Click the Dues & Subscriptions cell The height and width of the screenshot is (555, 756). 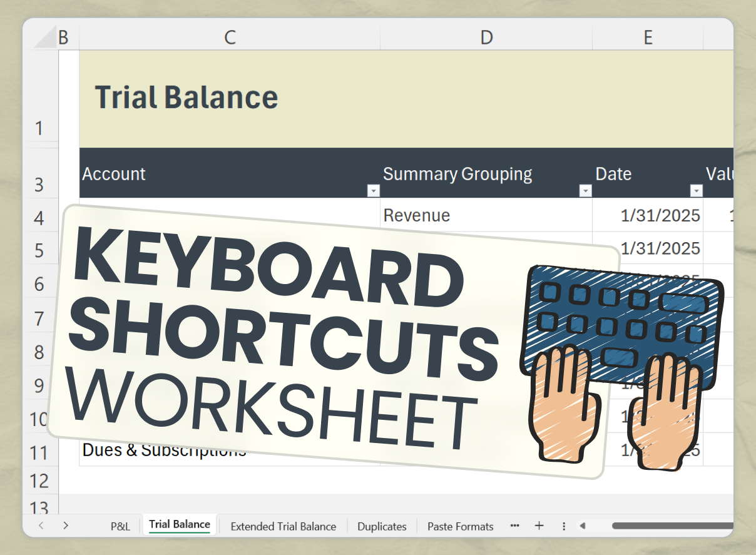coord(164,449)
